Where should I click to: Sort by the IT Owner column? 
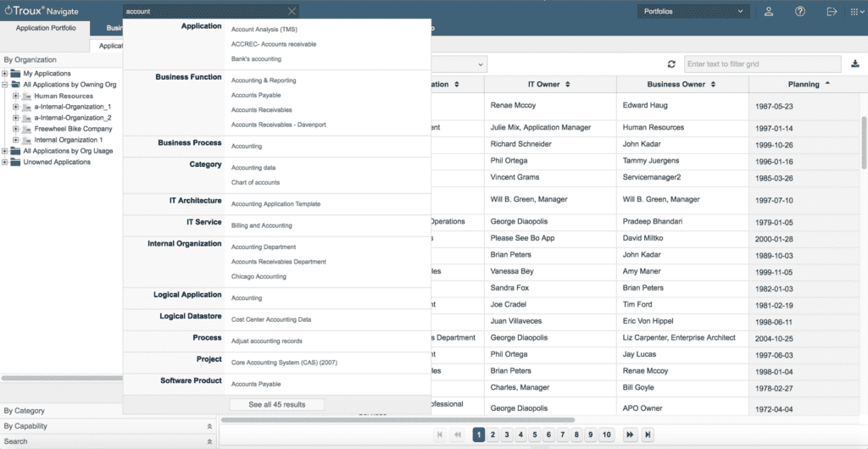(550, 85)
